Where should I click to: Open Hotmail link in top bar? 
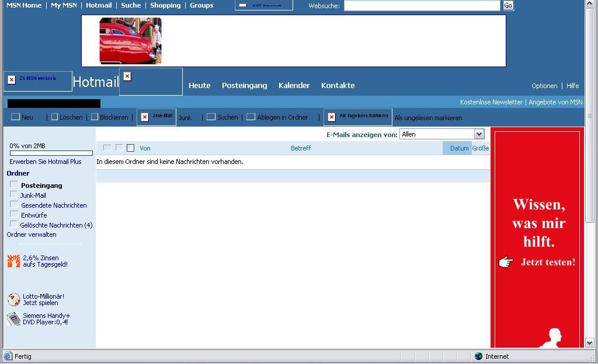[99, 5]
